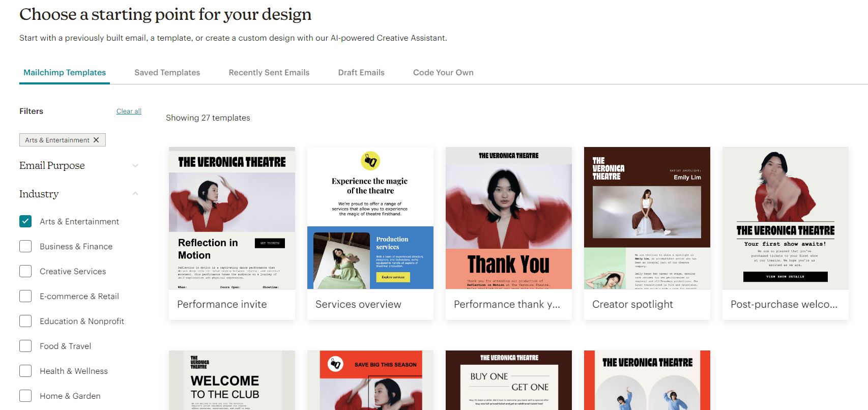Go to the Draft Emails tab
This screenshot has width=868, height=410.
(361, 72)
